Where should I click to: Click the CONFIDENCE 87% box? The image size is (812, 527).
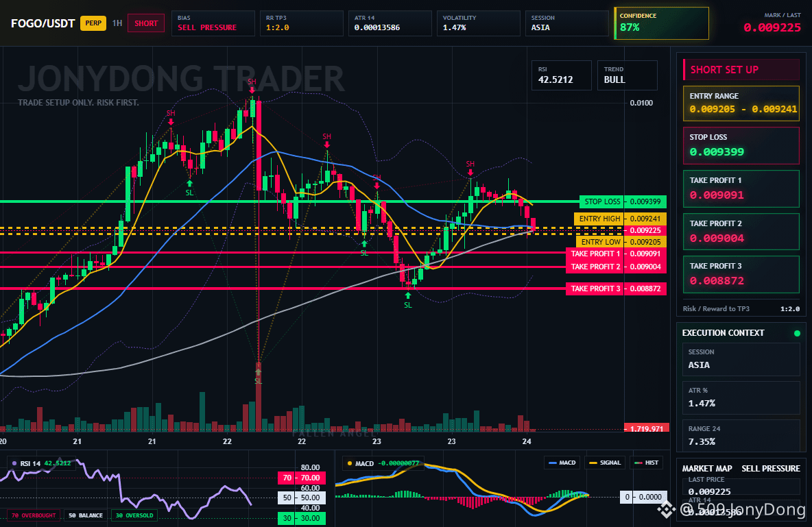[x=661, y=23]
